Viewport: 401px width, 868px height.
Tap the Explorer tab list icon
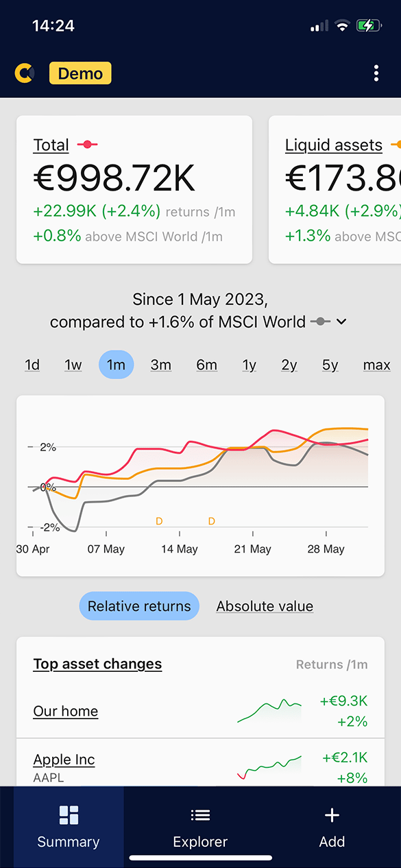(x=200, y=815)
